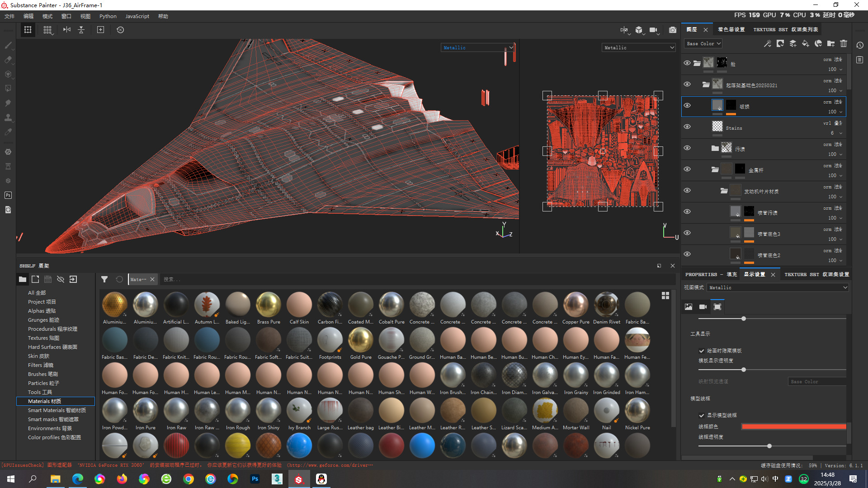Click the shelf filter funnel icon
Viewport: 868px width, 488px height.
pyautogui.click(x=104, y=279)
